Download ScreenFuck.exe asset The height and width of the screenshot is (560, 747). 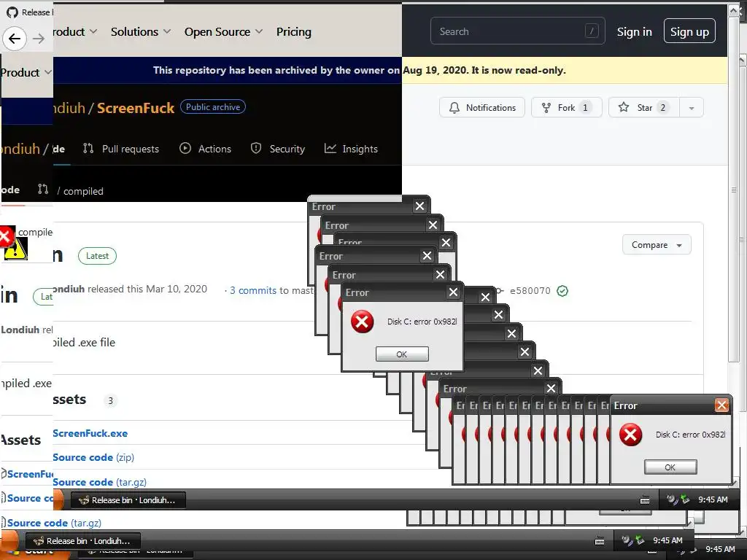pos(90,433)
